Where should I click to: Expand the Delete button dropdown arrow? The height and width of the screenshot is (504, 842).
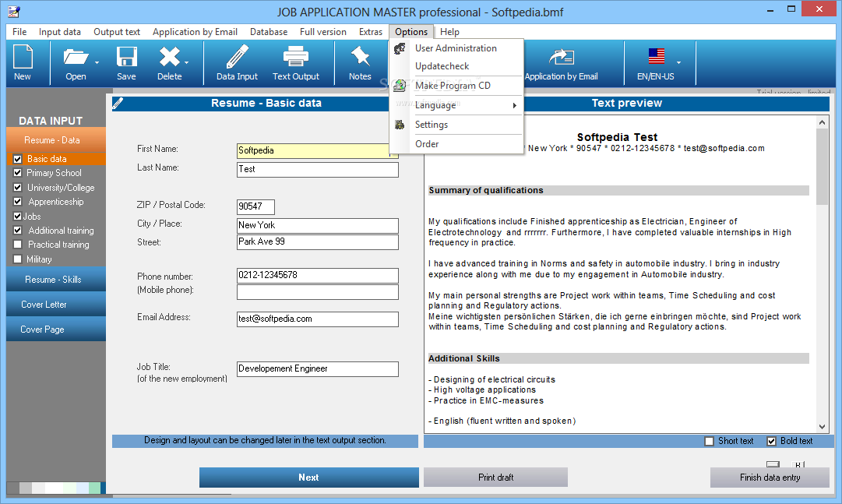click(186, 63)
